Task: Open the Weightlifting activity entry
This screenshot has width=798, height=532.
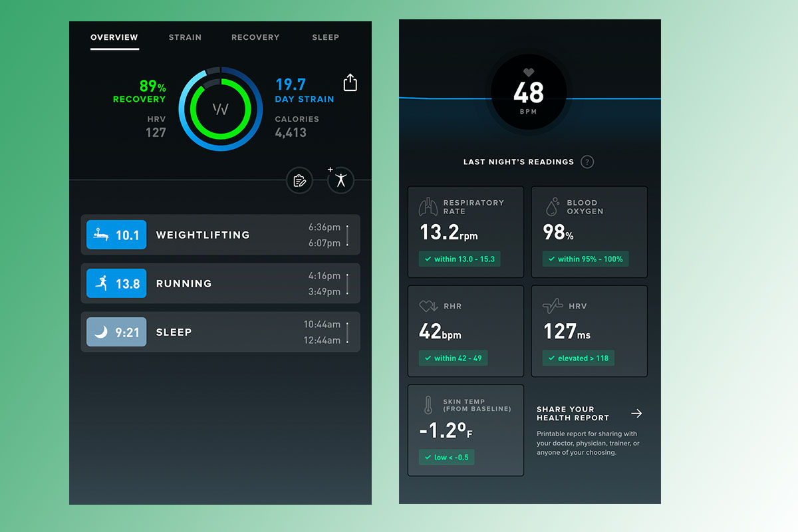Action: tap(219, 234)
